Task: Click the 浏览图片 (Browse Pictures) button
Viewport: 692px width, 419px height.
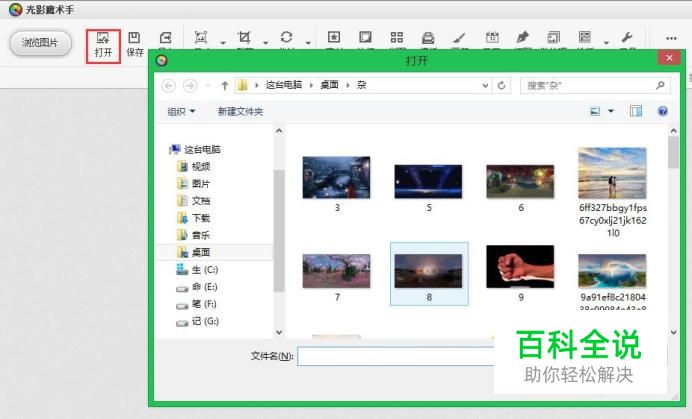Action: click(40, 43)
